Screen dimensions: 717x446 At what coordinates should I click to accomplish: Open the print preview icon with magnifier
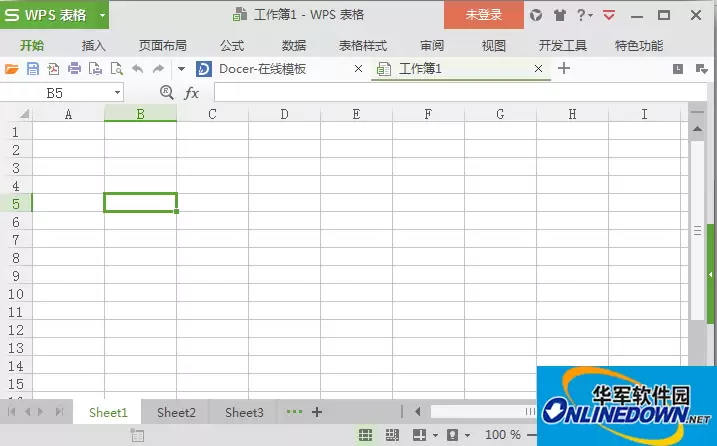[117, 69]
